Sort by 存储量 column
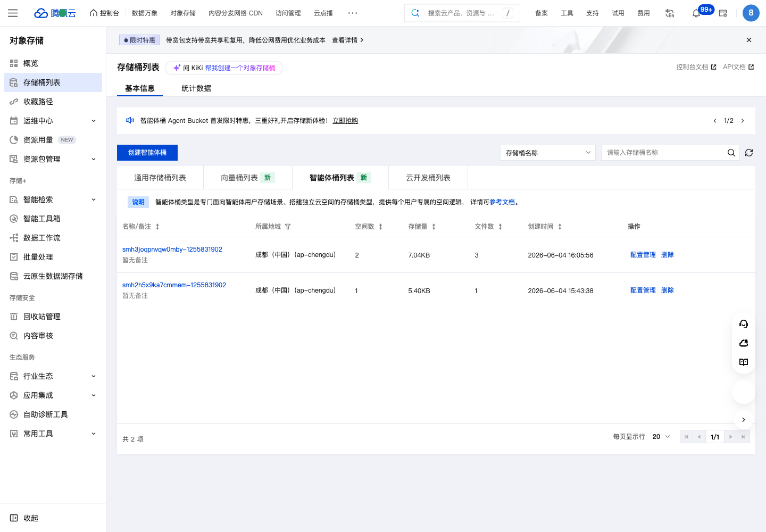This screenshot has height=532, width=766. pos(434,227)
